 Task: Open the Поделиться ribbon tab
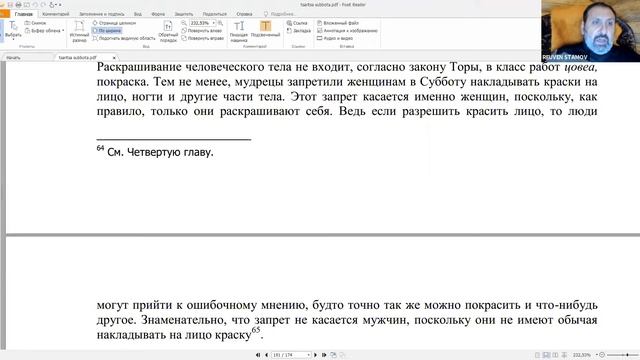pos(215,14)
